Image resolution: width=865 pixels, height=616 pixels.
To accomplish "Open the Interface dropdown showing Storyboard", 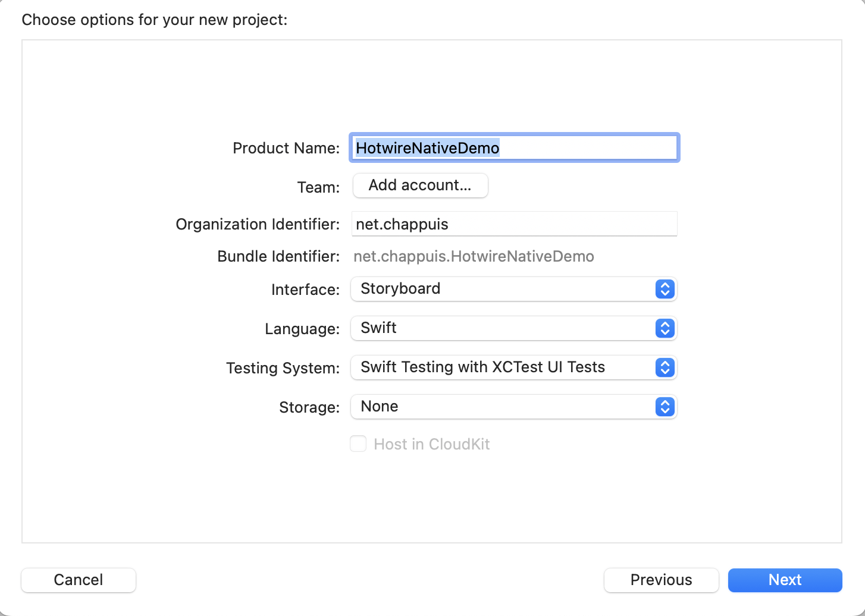I will point(503,289).
